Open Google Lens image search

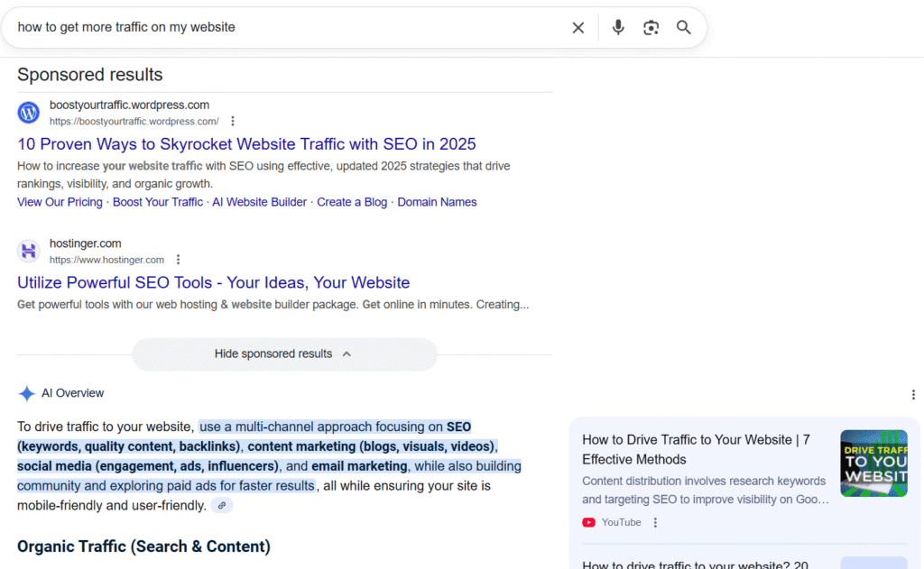pos(651,27)
